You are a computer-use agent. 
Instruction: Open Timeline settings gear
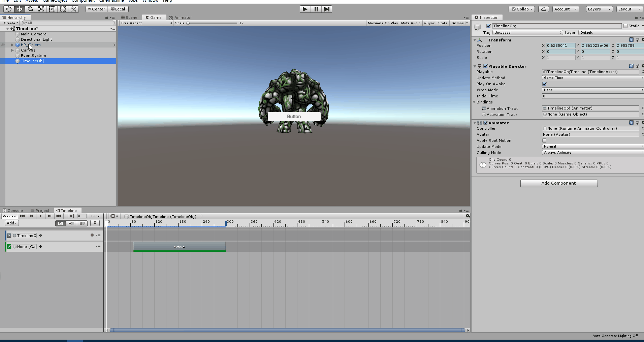coord(468,216)
